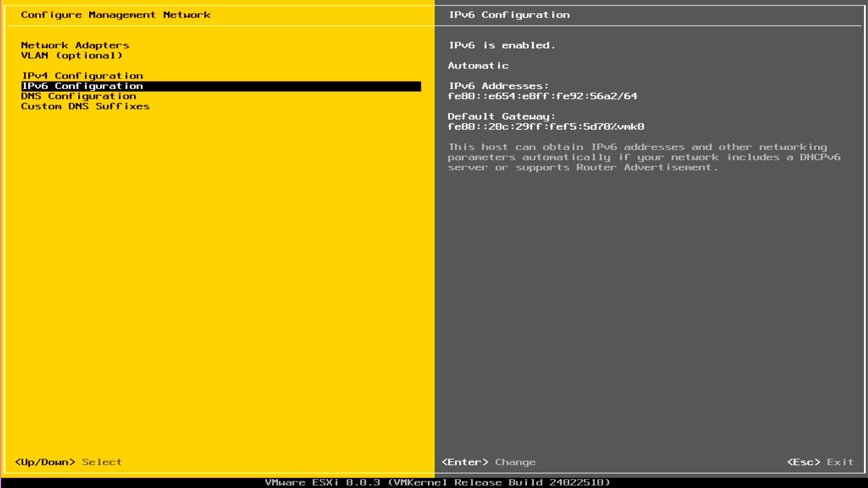Click the DHCPv6 help description text
This screenshot has width=868, height=488.
644,157
